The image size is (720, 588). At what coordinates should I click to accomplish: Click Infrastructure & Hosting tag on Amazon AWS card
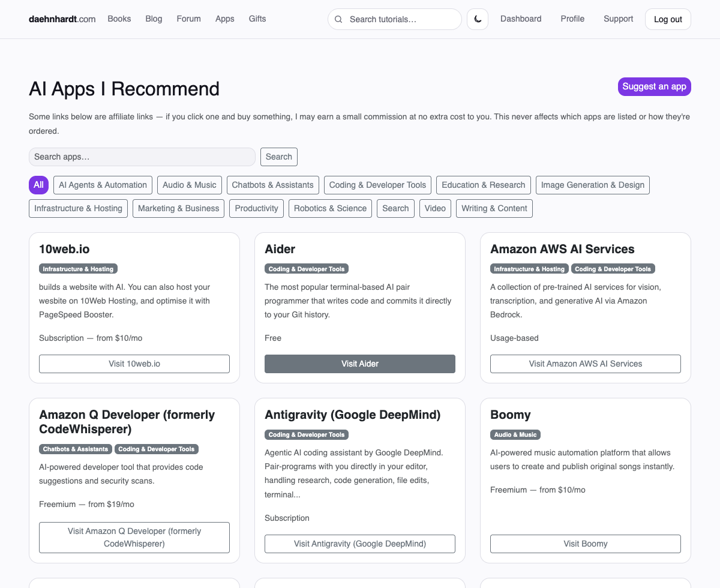click(x=529, y=269)
